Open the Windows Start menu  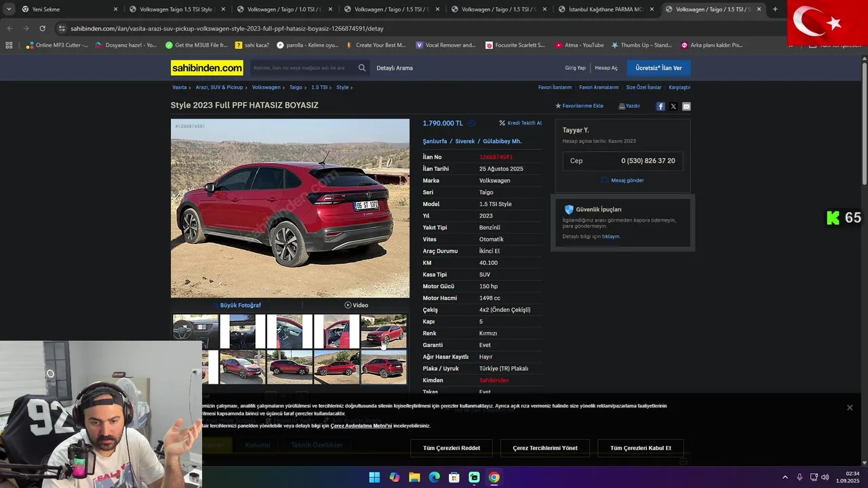[374, 477]
